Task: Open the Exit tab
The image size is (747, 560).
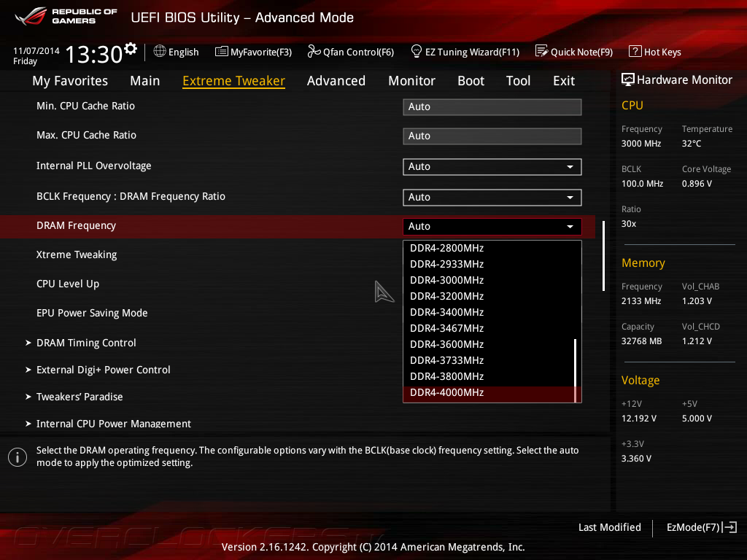Action: point(564,81)
